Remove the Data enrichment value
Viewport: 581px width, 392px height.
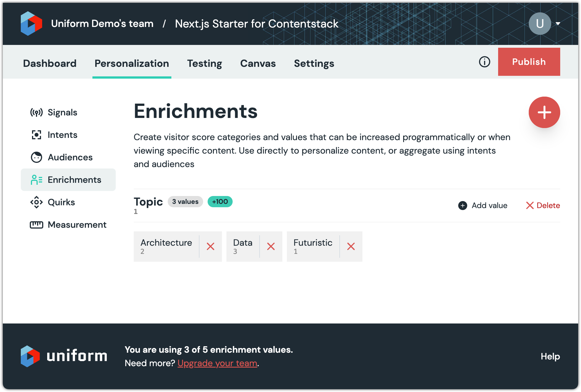pyautogui.click(x=271, y=247)
